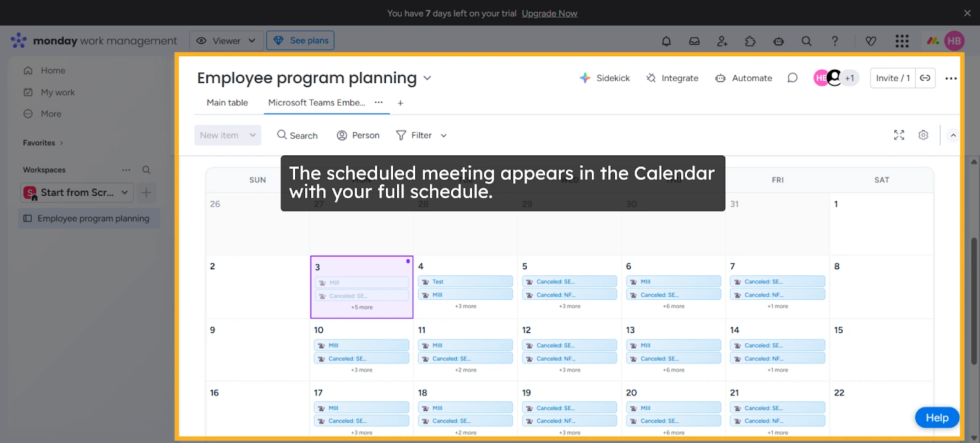Image resolution: width=980 pixels, height=443 pixels.
Task: Expand the Employee program planning title dropdown
Action: (x=428, y=78)
